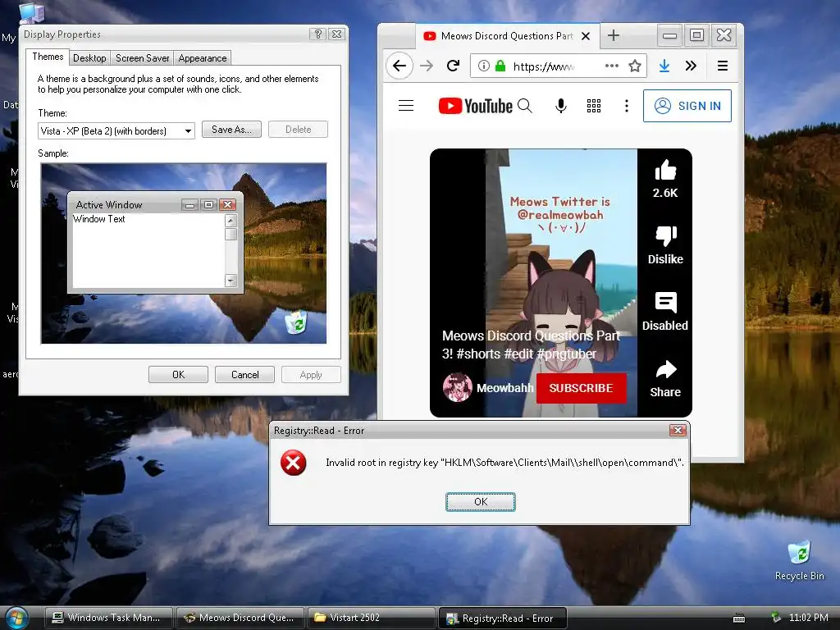Expand more tools chevron in browser toolbar

tap(691, 66)
